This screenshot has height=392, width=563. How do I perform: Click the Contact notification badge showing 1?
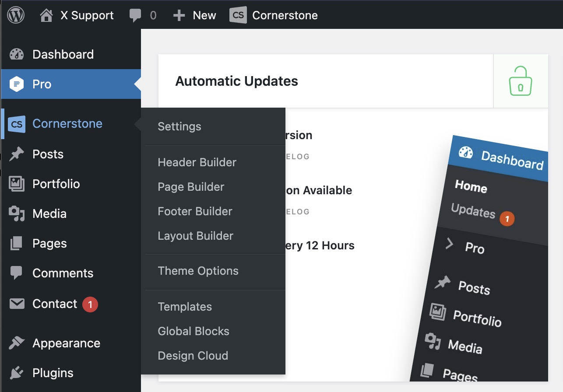pos(90,304)
